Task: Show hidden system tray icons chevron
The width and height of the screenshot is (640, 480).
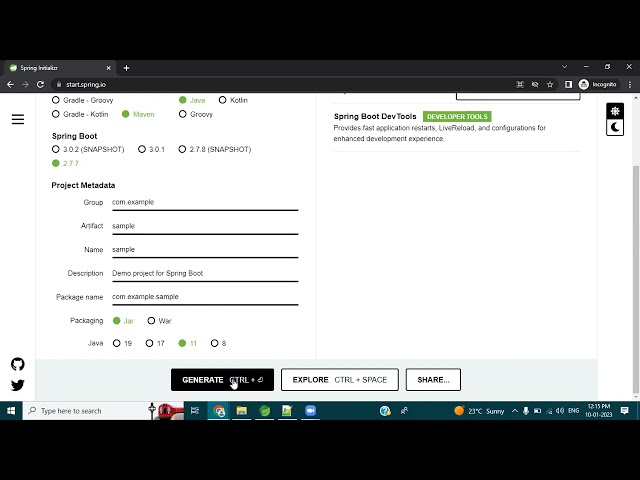Action: (515, 411)
